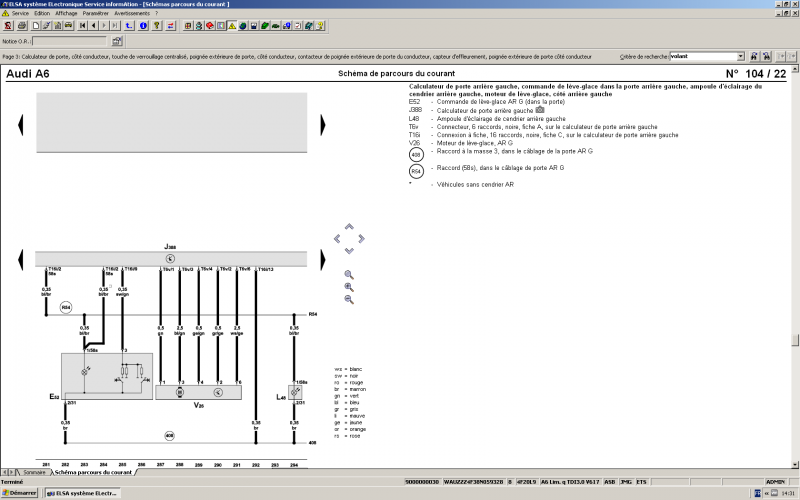Open the blue information 'i' icon
The image size is (800, 500).
[x=143, y=26]
